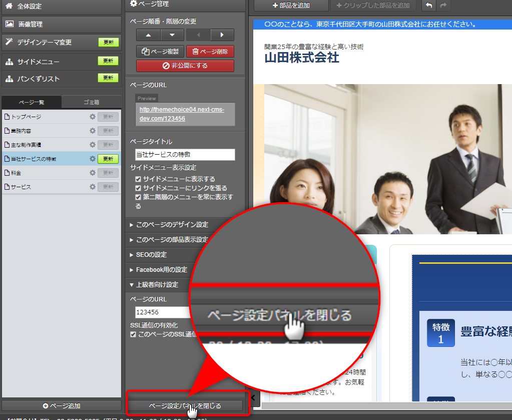Screen dimensions: 512x420
Task: Click the undo arrow icon
Action: [x=429, y=6]
